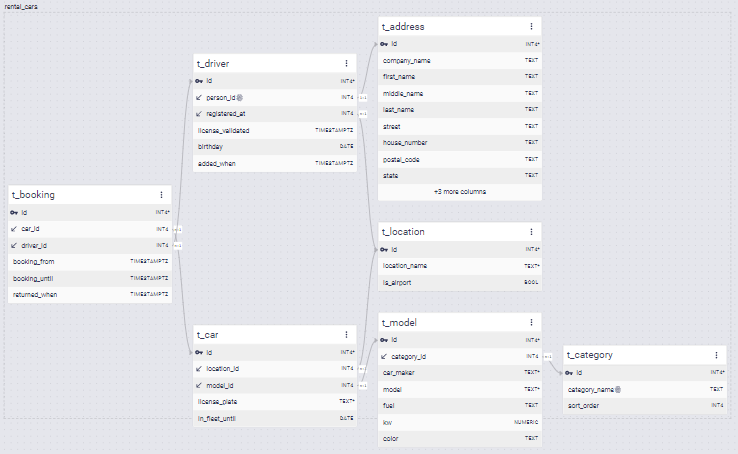738x454 pixels.
Task: Click the t_address three-dot menu
Action: (531, 26)
